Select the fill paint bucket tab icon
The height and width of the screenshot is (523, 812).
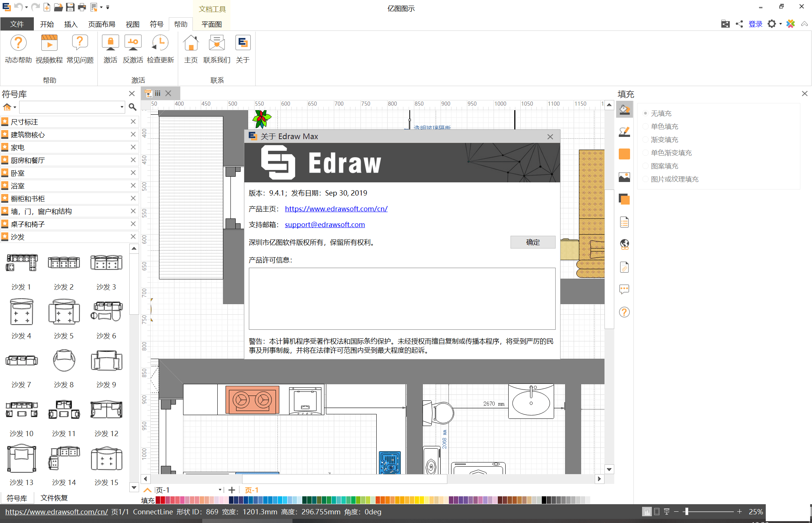[x=624, y=110]
